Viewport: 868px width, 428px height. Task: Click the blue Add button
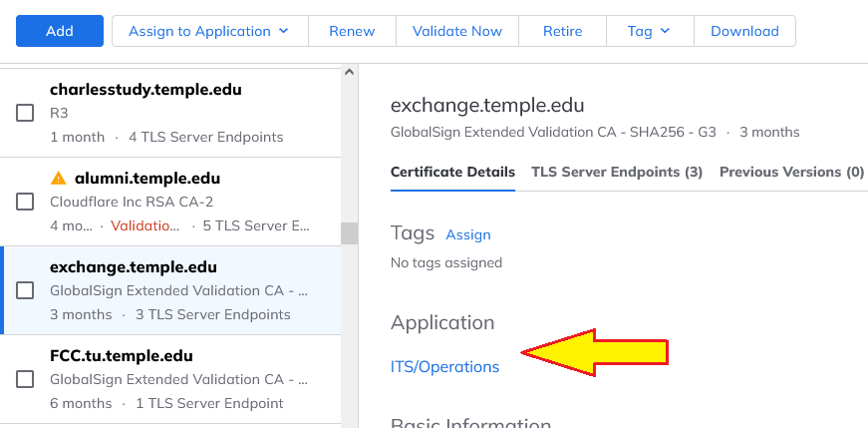(x=60, y=31)
